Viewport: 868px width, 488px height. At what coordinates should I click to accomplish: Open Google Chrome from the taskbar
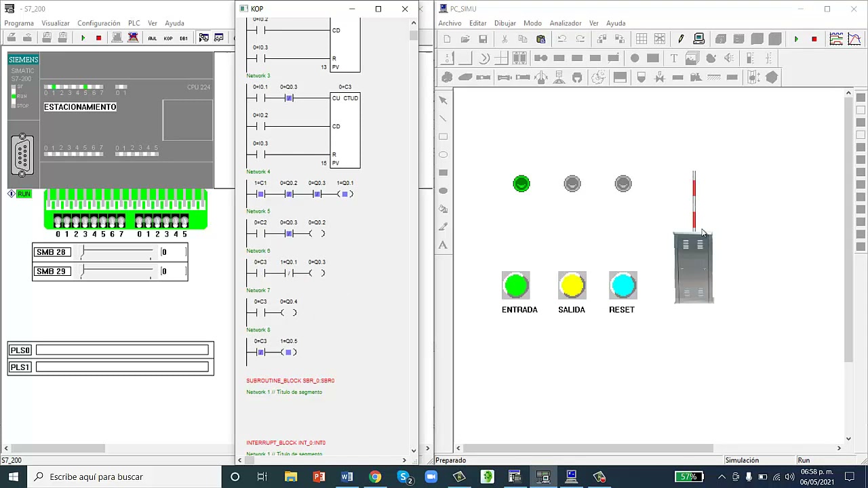pos(375,477)
